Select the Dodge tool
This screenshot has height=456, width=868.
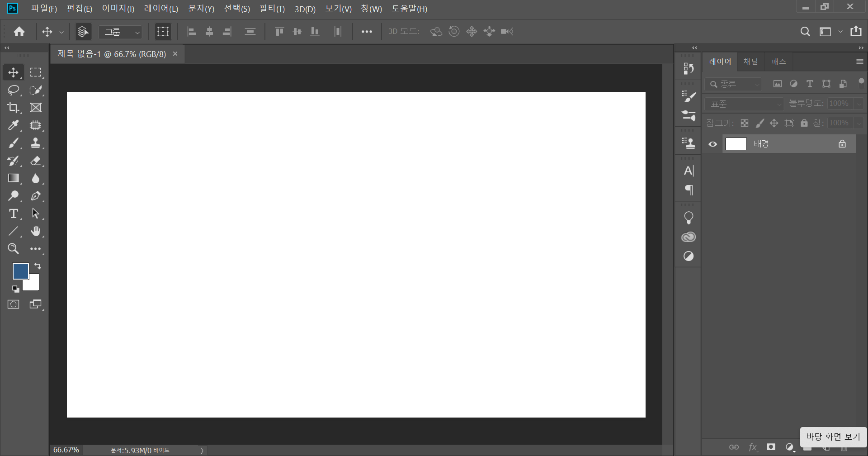tap(13, 196)
